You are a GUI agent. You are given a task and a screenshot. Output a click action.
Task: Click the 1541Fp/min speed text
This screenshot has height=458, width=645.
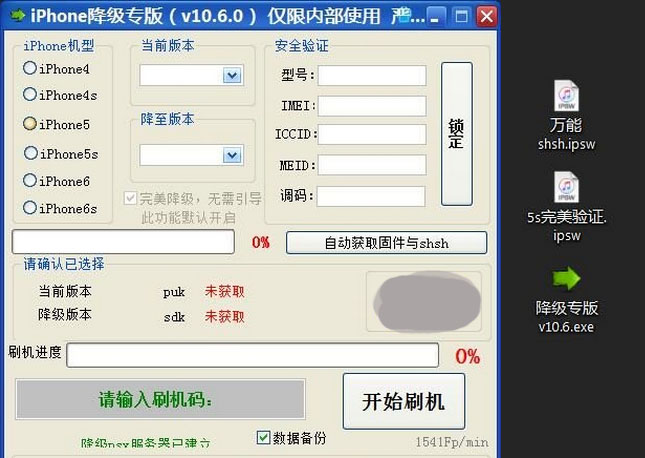(452, 442)
